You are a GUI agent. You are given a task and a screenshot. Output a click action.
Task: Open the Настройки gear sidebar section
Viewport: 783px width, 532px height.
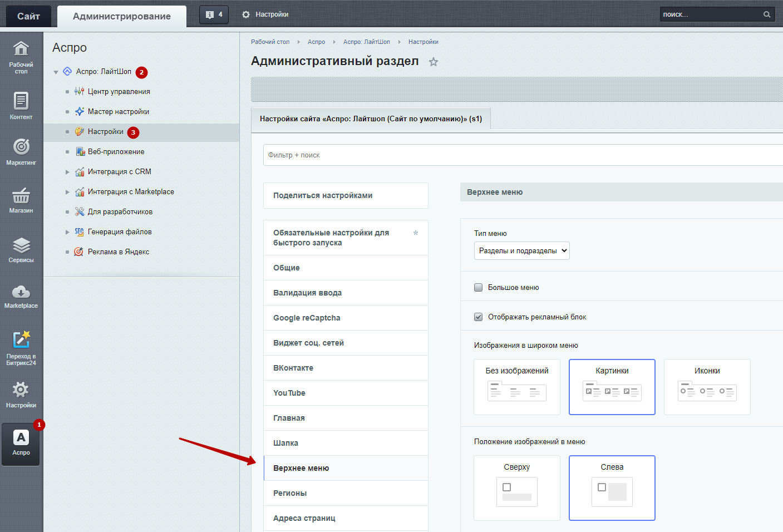pos(21,395)
